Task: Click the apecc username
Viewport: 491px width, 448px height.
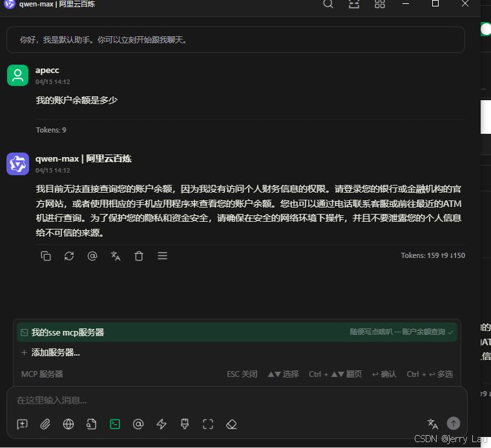Action: click(x=47, y=70)
